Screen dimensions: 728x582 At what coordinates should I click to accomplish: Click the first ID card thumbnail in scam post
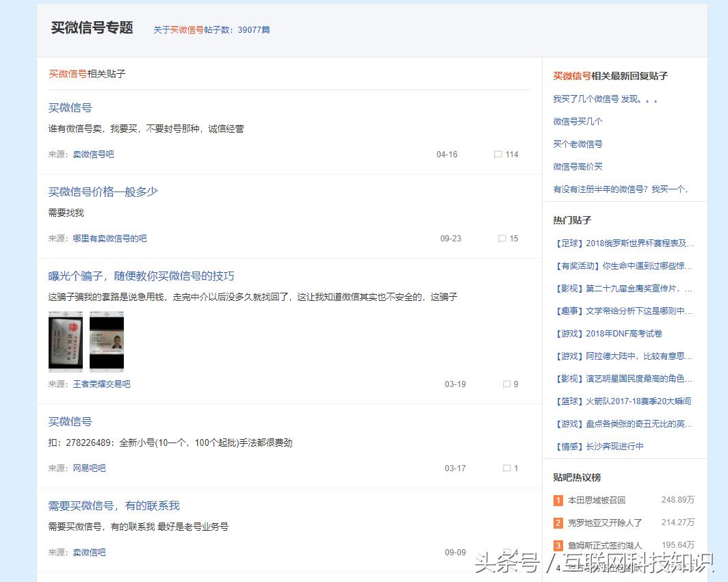pyautogui.click(x=66, y=341)
